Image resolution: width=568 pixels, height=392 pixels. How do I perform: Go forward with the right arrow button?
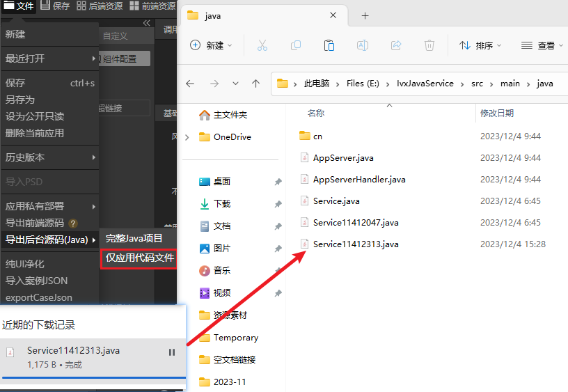(214, 84)
